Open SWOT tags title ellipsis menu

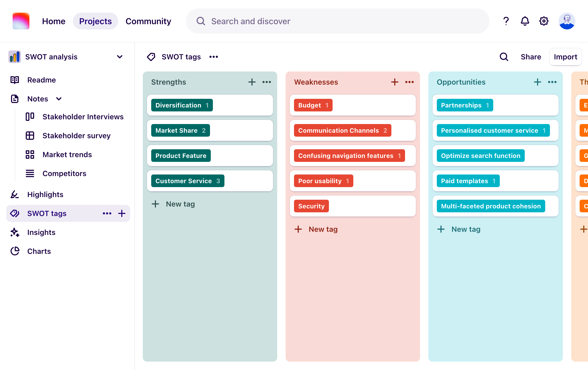point(214,57)
